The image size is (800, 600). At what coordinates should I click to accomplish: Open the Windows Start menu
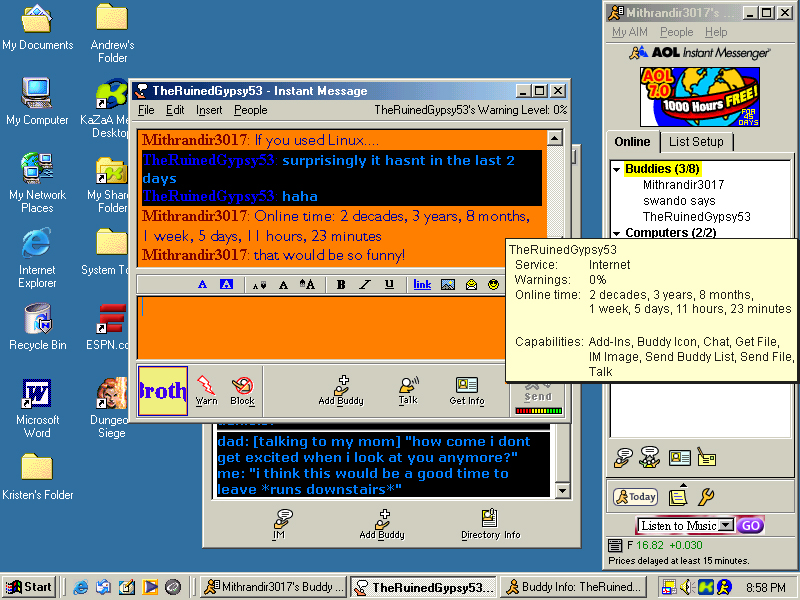pyautogui.click(x=29, y=587)
